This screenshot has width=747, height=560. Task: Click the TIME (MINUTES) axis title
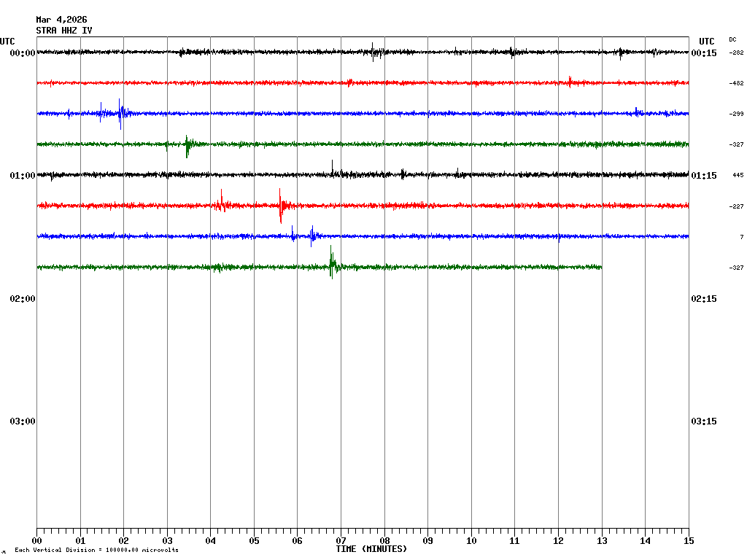pos(371,549)
